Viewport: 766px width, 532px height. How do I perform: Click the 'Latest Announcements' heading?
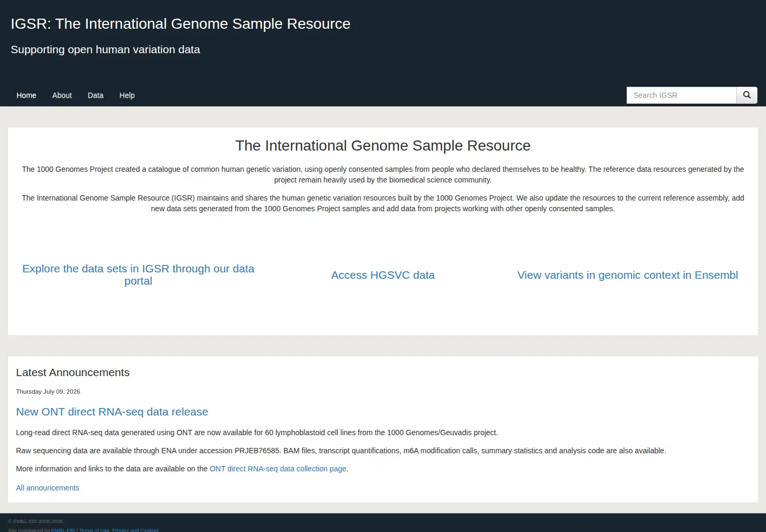pyautogui.click(x=73, y=372)
